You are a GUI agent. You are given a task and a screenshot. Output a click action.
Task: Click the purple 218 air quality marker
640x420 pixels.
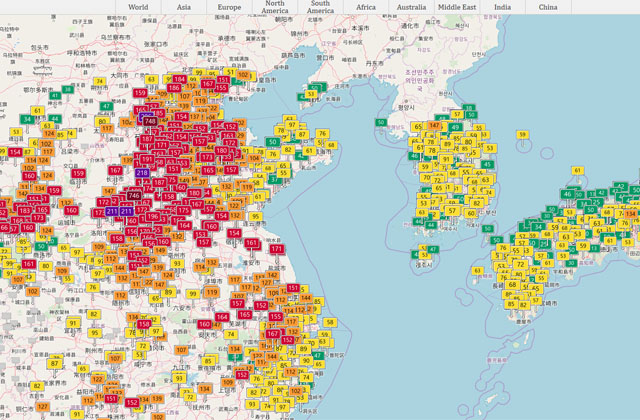click(142, 173)
